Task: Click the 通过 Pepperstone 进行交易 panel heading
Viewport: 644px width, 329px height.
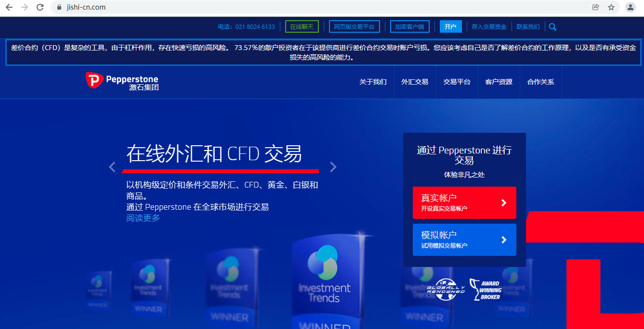Action: (x=464, y=155)
